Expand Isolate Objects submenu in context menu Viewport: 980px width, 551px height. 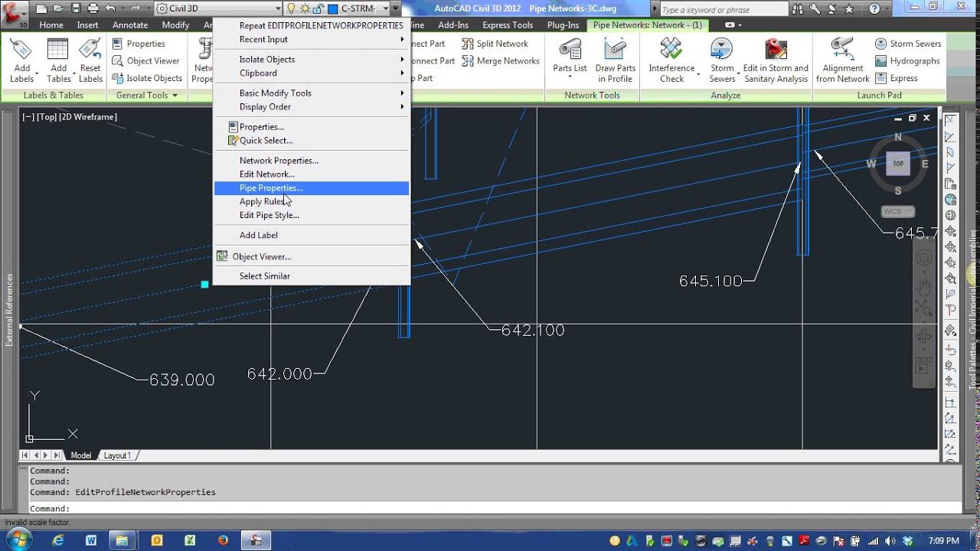pyautogui.click(x=312, y=60)
